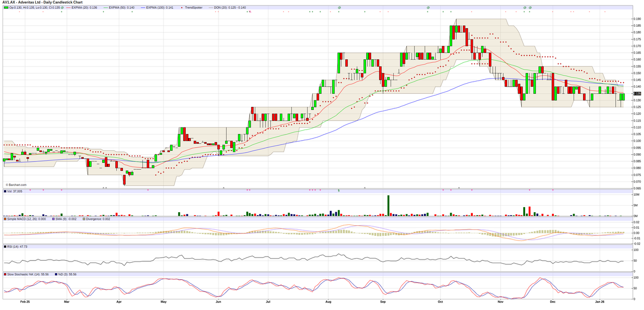The image size is (644, 310).
Task: Select the EXPMA (50) green line legend marker
Action: coord(105,8)
